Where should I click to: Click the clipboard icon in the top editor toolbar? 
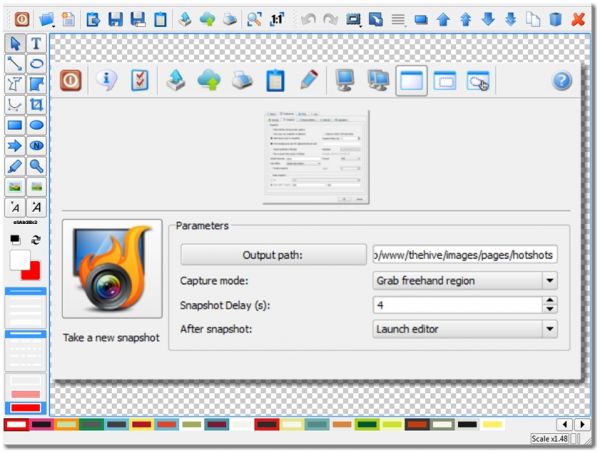pyautogui.click(x=160, y=19)
